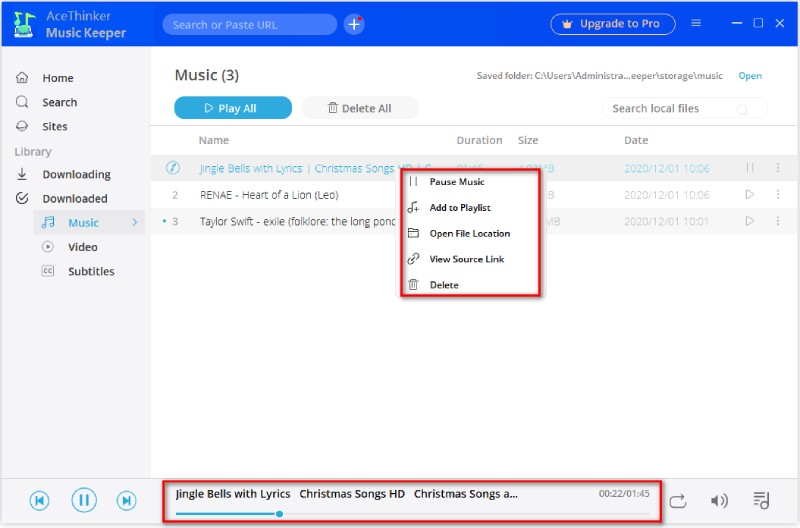Click magnifier icon in local files search
The width and height of the screenshot is (800, 528).
(x=742, y=109)
